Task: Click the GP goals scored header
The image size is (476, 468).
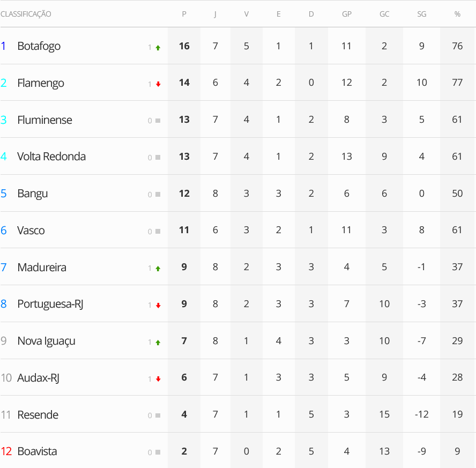Action: pos(347,14)
